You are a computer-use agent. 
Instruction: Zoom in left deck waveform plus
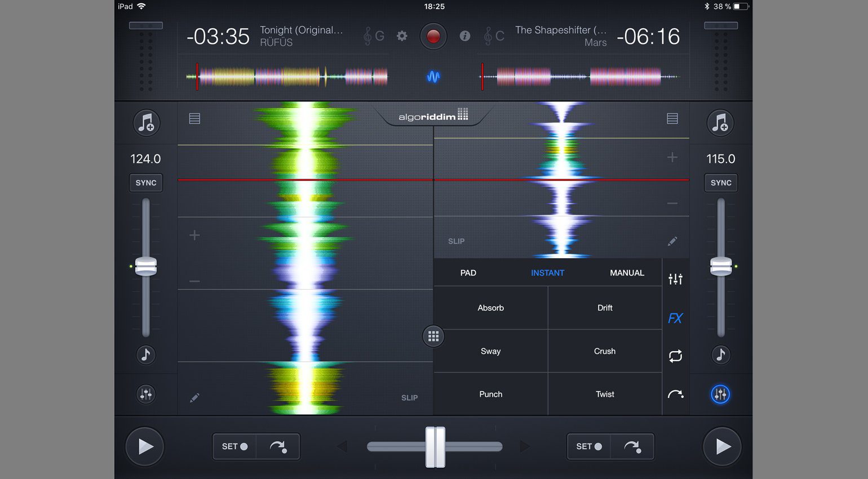click(x=194, y=235)
